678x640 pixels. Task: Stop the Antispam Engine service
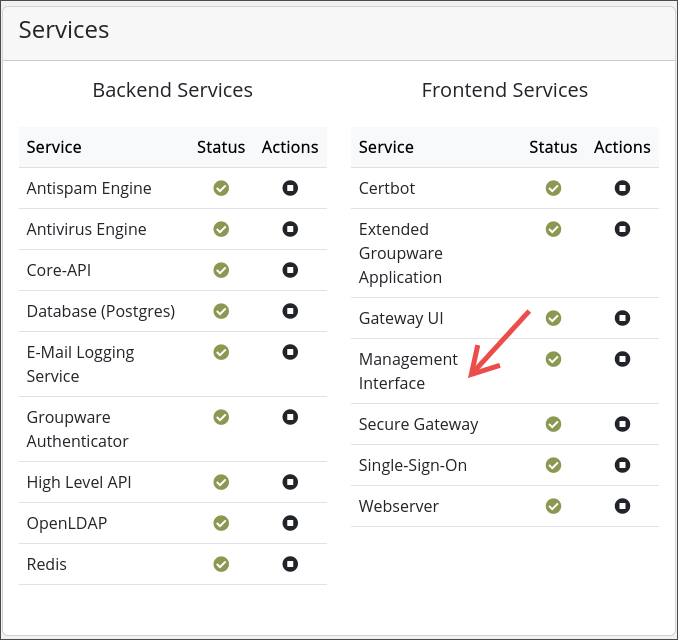290,188
